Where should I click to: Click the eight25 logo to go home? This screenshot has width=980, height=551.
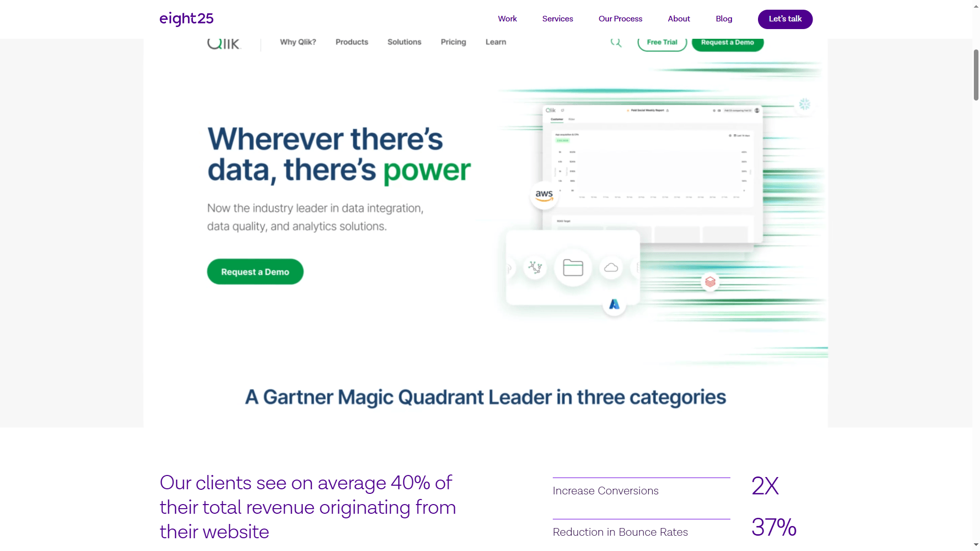[186, 19]
